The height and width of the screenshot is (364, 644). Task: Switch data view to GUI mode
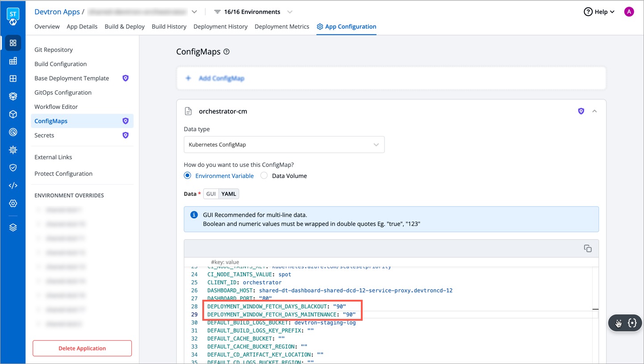pyautogui.click(x=211, y=194)
